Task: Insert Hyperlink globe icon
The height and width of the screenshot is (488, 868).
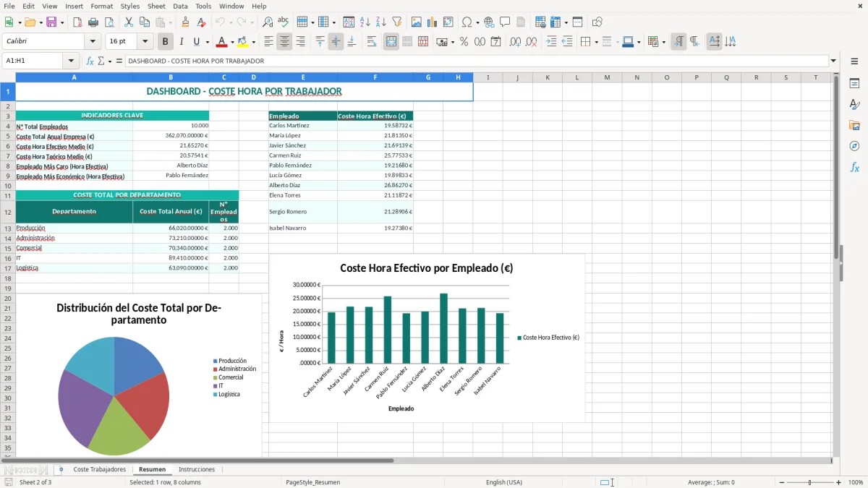Action: (490, 22)
